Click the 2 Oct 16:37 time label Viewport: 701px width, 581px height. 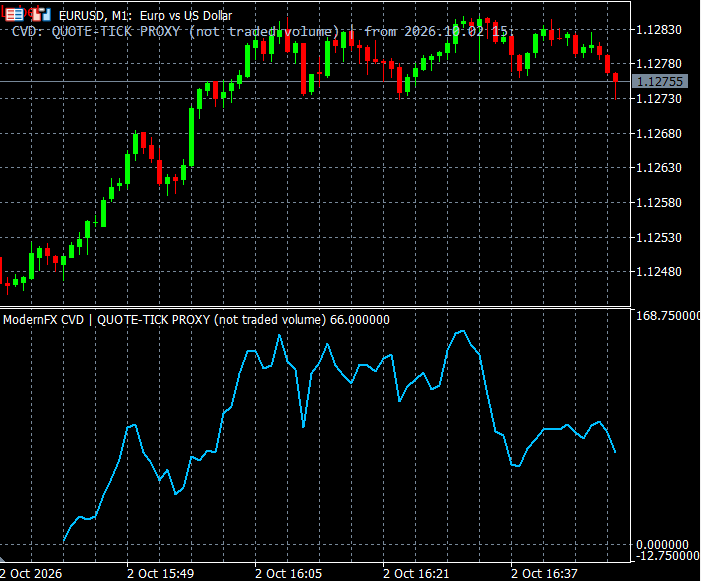pos(545,573)
